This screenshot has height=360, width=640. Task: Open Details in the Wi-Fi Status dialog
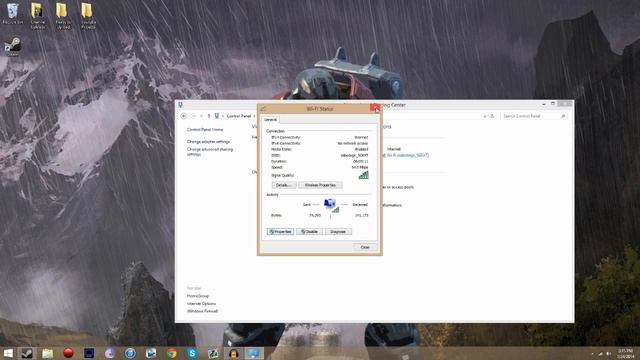(284, 185)
